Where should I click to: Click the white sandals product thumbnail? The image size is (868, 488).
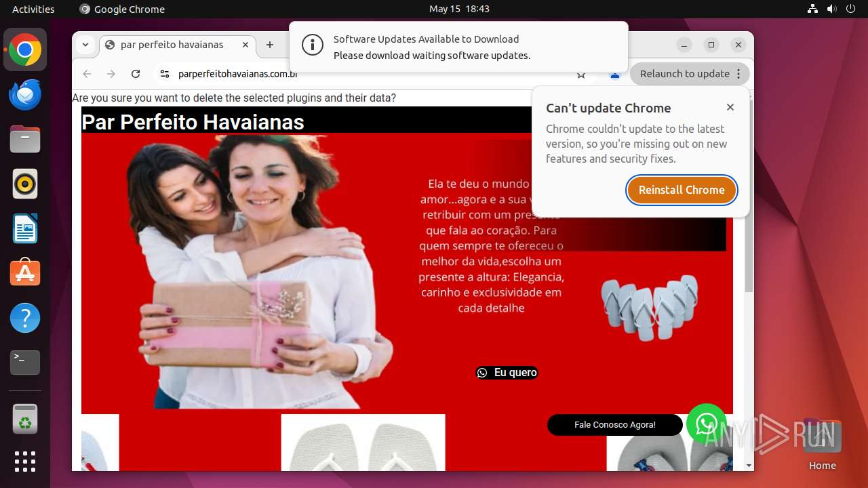[363, 443]
